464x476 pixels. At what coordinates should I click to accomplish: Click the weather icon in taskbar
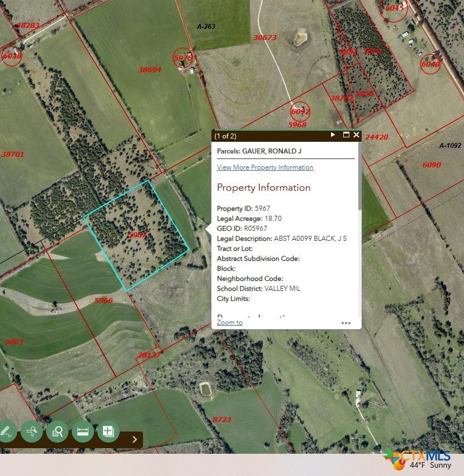398,464
